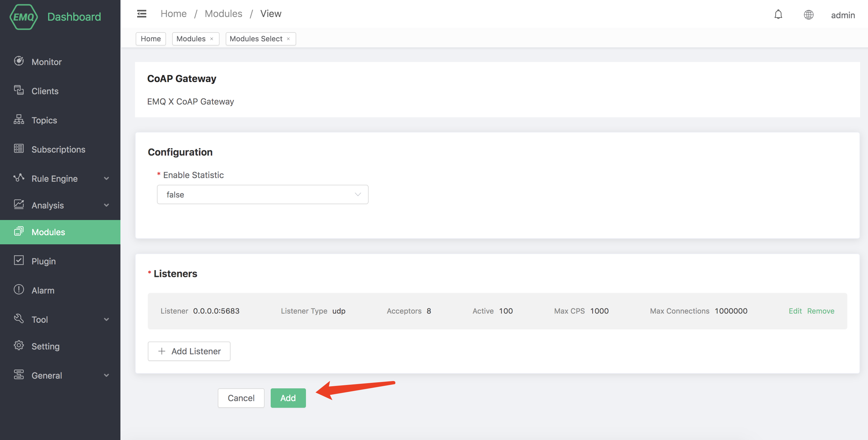Open the Monitor menu item
Viewport: 868px width, 440px height.
(60, 62)
